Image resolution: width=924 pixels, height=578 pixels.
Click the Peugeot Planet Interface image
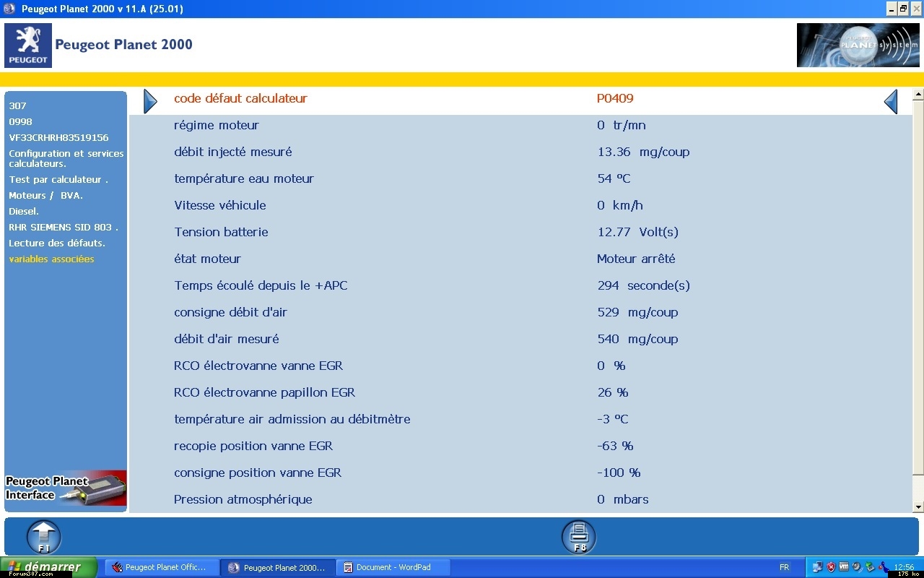coord(66,488)
